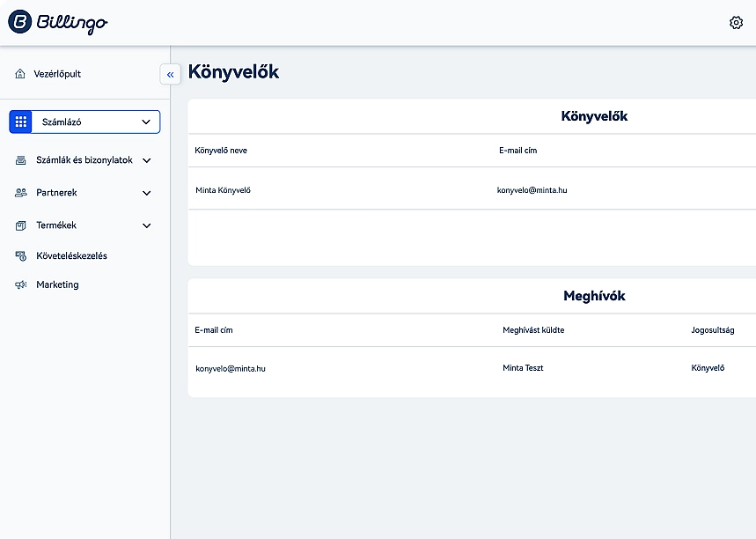Expand the Számlázó dropdown
The width and height of the screenshot is (756, 539).
146,122
